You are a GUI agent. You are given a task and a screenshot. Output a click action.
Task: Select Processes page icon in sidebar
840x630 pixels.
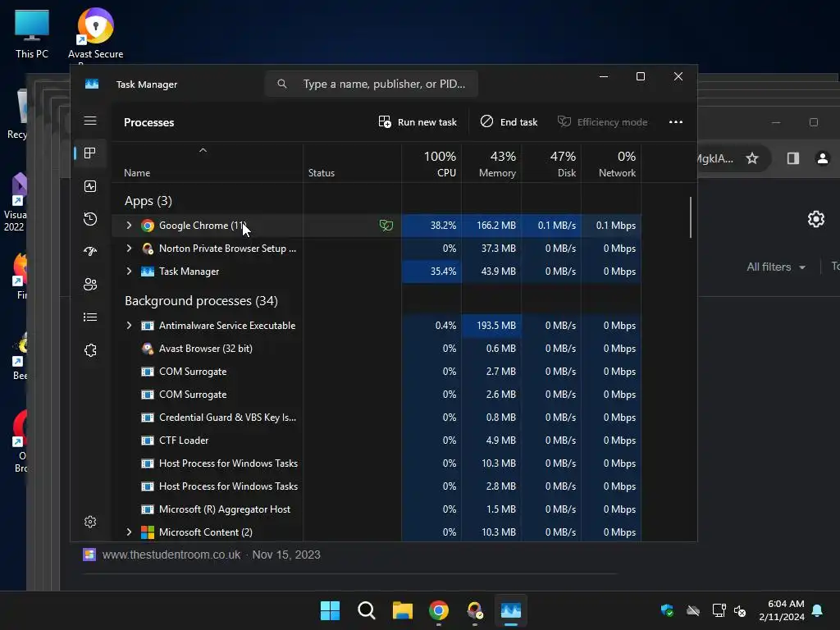pos(90,153)
